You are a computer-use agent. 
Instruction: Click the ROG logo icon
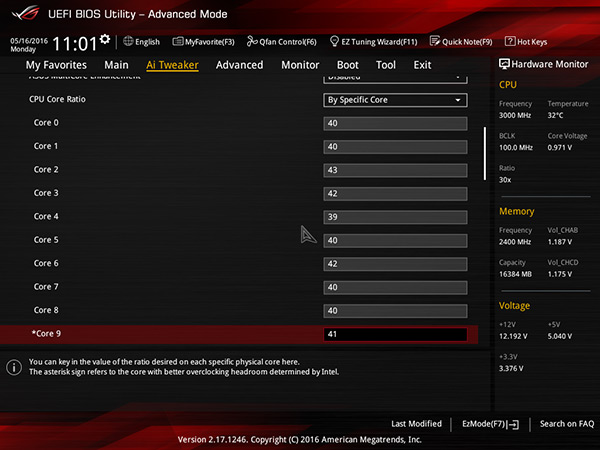(25, 13)
